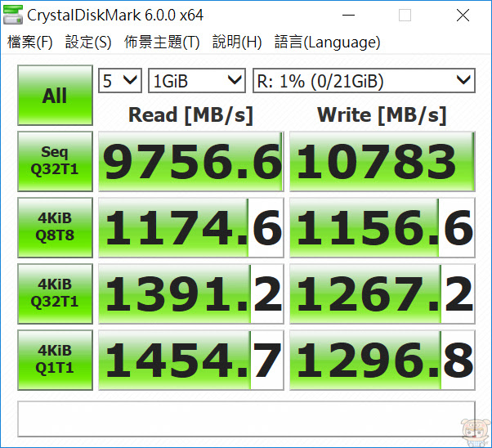Expand the test count dropdown showing 5
Viewport: 492px width, 448px height.
tap(120, 81)
